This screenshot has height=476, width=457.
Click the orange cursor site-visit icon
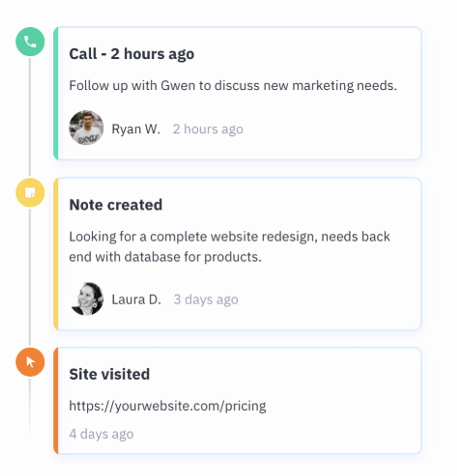pos(30,362)
